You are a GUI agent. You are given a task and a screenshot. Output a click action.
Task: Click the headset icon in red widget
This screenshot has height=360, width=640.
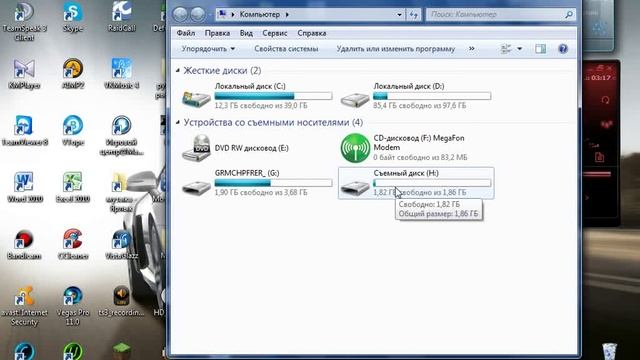coord(605,100)
